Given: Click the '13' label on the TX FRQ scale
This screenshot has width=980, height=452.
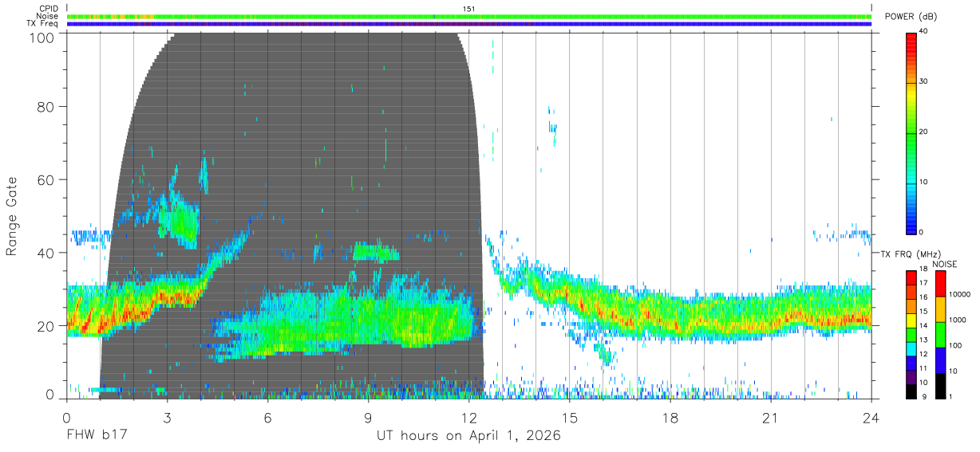Looking at the screenshot, I should (923, 340).
